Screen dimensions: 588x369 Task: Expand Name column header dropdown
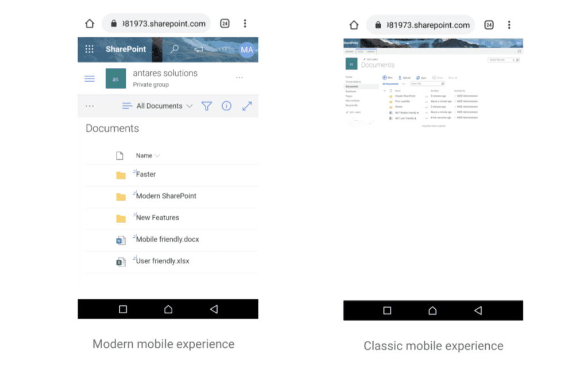point(148,156)
